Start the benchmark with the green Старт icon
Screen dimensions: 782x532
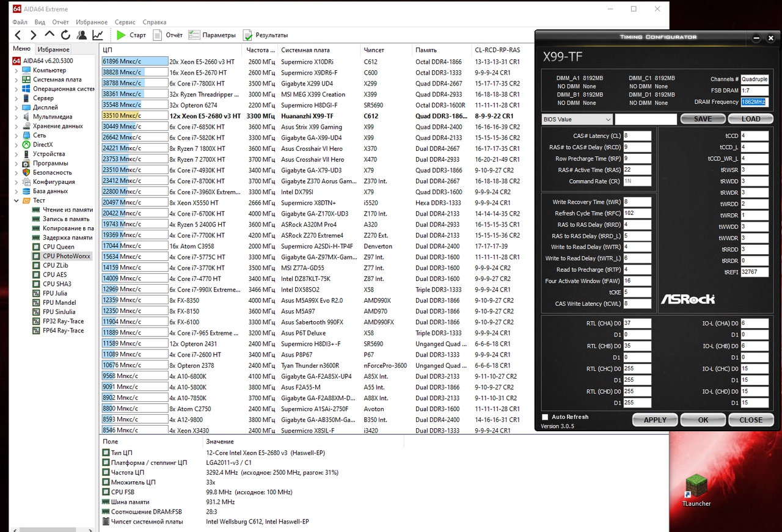click(x=121, y=35)
